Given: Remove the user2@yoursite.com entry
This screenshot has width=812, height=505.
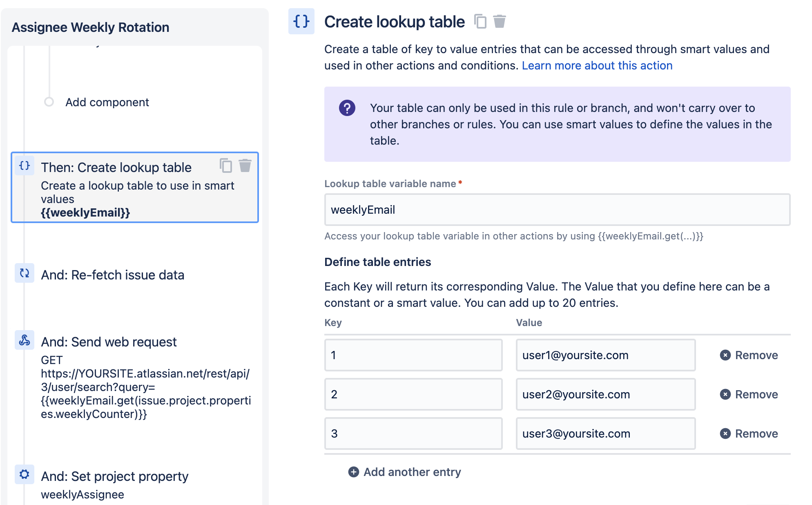Looking at the screenshot, I should pyautogui.click(x=749, y=394).
